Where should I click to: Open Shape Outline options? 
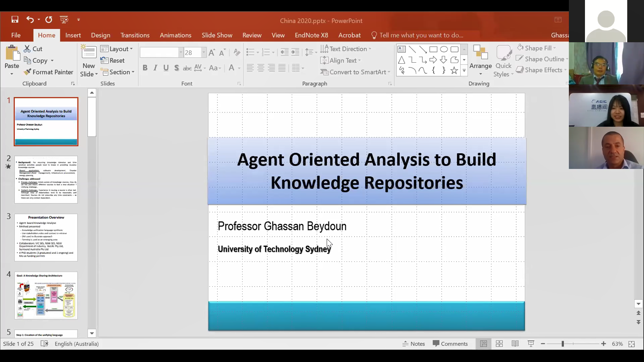pyautogui.click(x=542, y=59)
